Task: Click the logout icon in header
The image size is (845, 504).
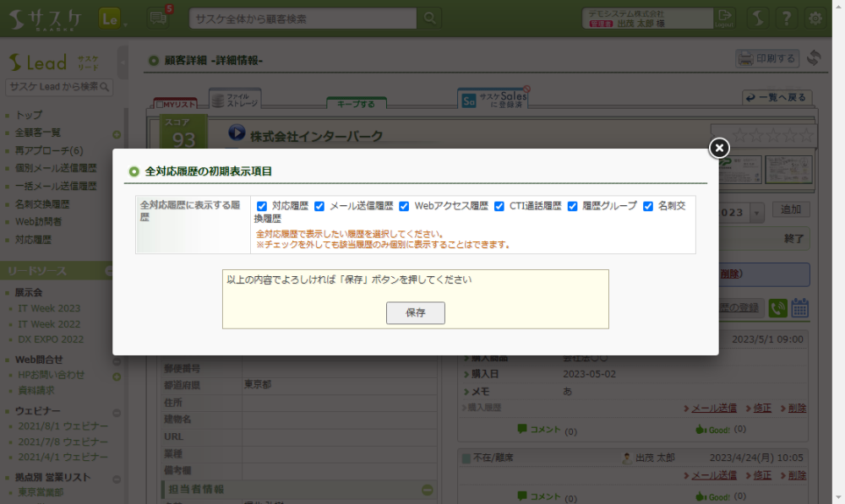Action: pyautogui.click(x=725, y=18)
